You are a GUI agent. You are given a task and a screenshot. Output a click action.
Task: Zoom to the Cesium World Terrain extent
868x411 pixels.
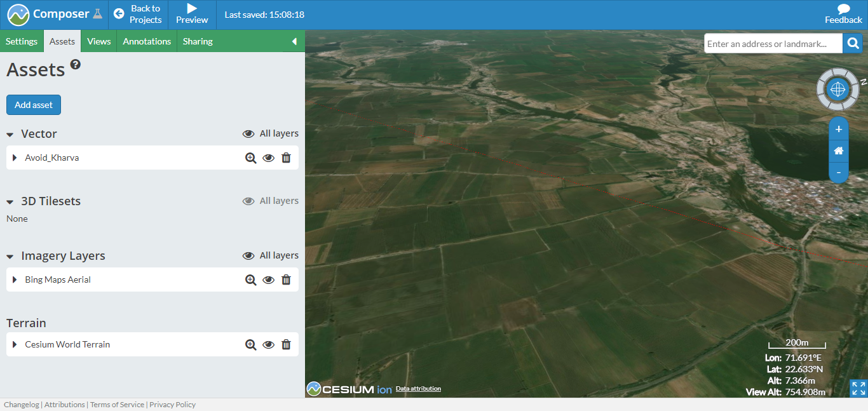250,344
